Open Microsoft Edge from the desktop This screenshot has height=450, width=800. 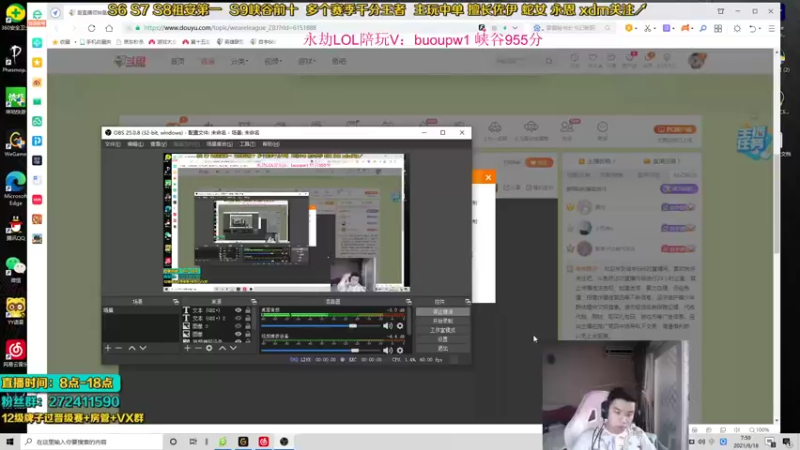(15, 188)
